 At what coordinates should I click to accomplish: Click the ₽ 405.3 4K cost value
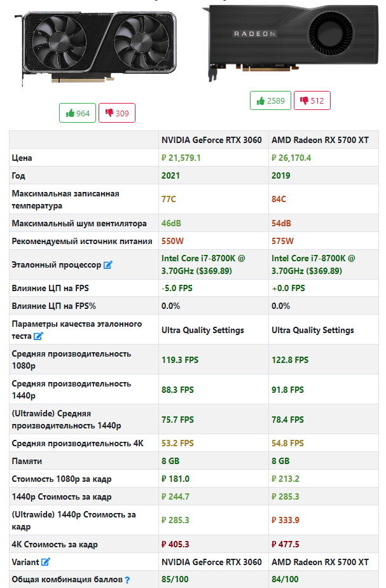[x=175, y=544]
